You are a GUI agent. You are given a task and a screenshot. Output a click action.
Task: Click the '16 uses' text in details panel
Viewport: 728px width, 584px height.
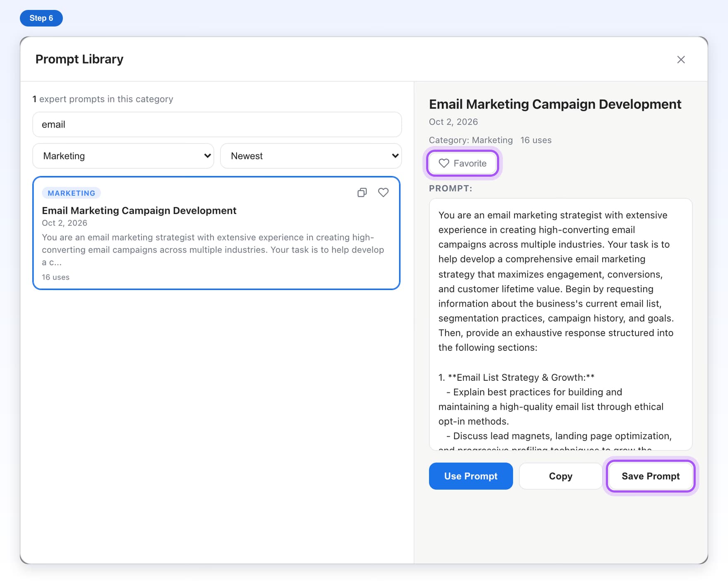[536, 140]
